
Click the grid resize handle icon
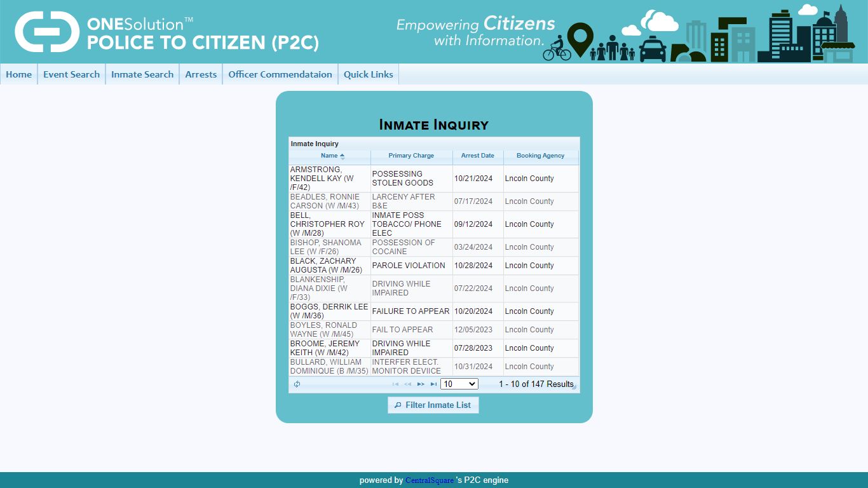[575, 386]
